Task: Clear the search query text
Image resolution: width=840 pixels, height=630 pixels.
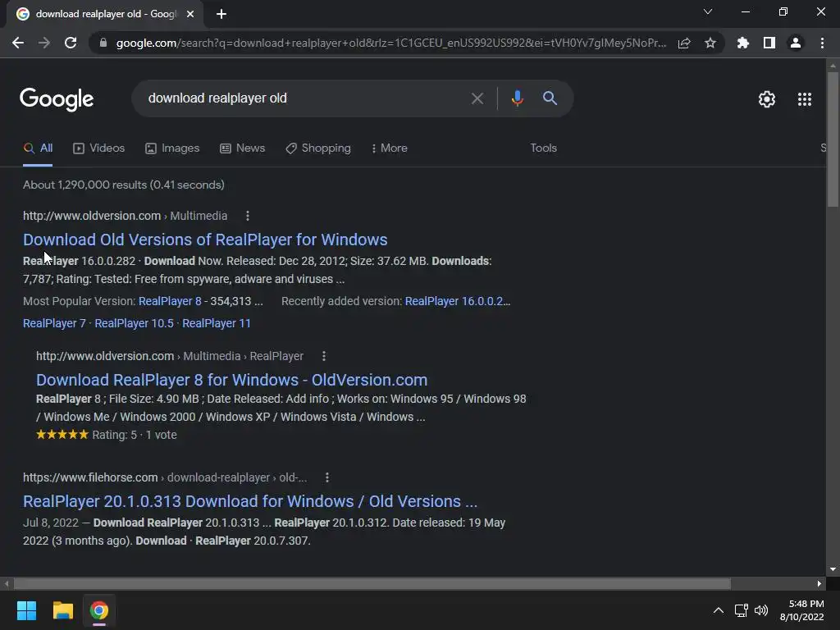Action: tap(477, 98)
